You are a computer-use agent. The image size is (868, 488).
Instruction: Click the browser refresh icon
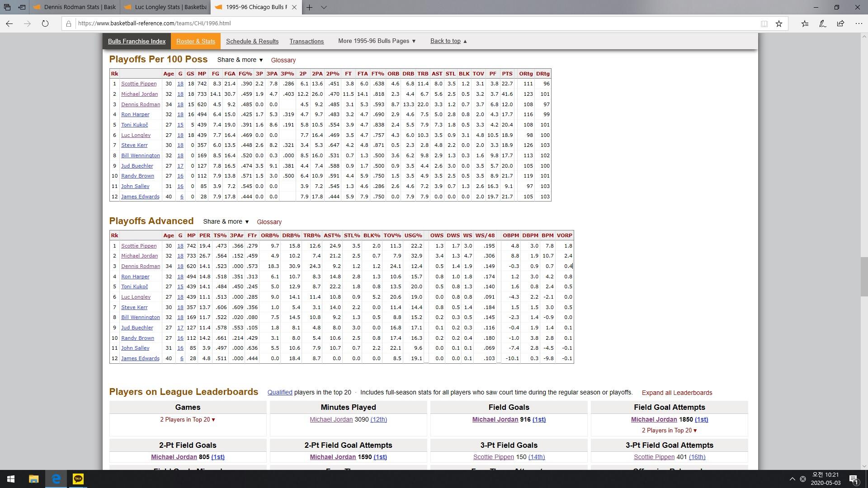(x=45, y=23)
